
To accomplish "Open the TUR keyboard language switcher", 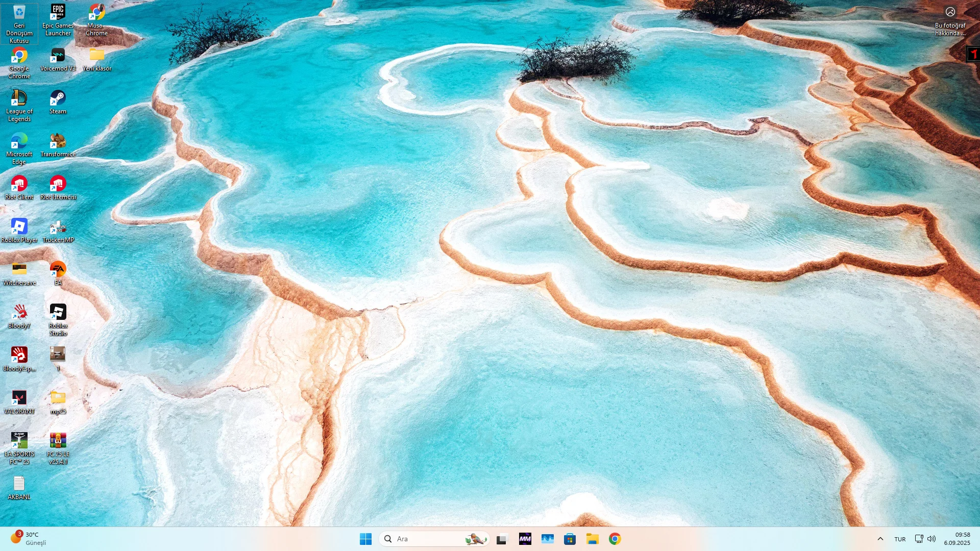I will [x=900, y=539].
